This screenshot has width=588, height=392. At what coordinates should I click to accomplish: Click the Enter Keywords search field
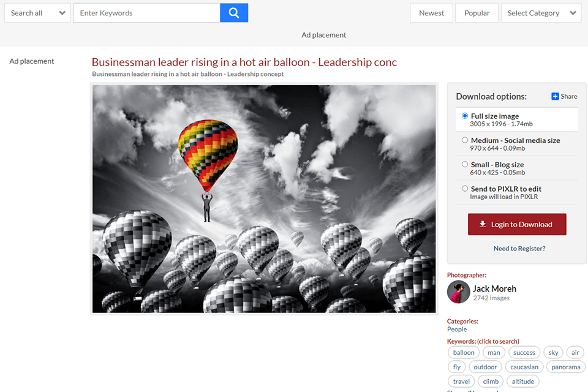click(x=146, y=13)
